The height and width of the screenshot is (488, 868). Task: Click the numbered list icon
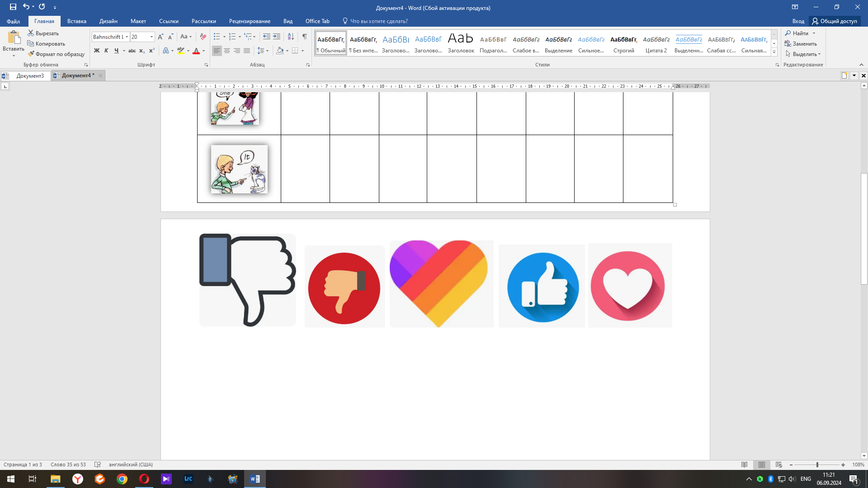point(232,37)
